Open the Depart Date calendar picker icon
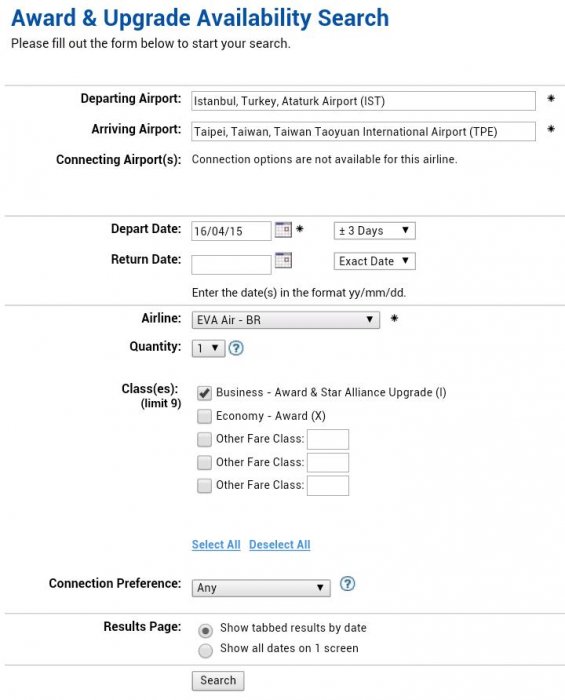This screenshot has height=700, width=565. pyautogui.click(x=283, y=229)
